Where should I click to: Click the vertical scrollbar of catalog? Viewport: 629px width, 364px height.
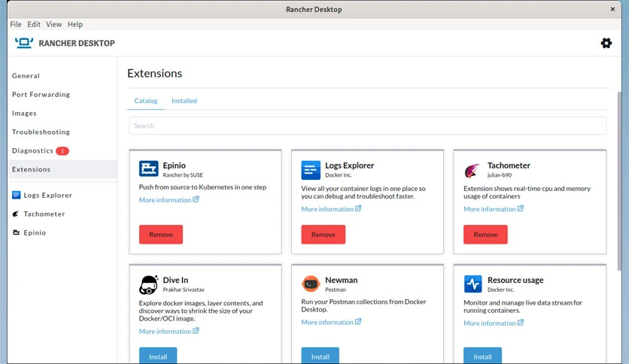(619, 180)
